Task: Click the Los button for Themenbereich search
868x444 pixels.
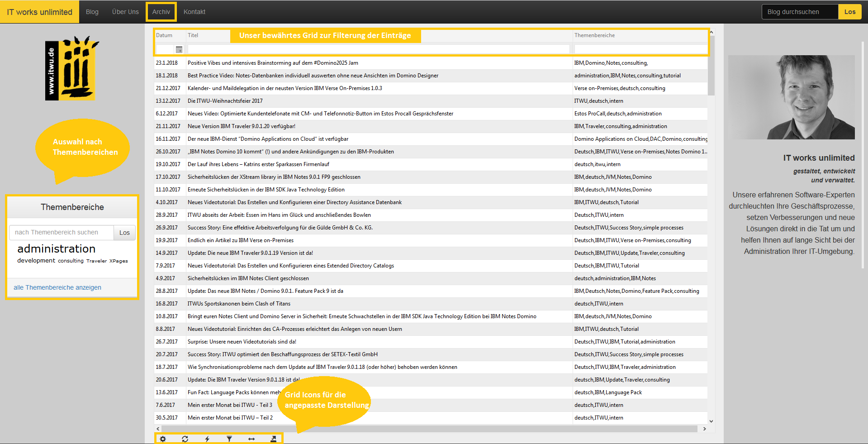Action: pos(124,233)
